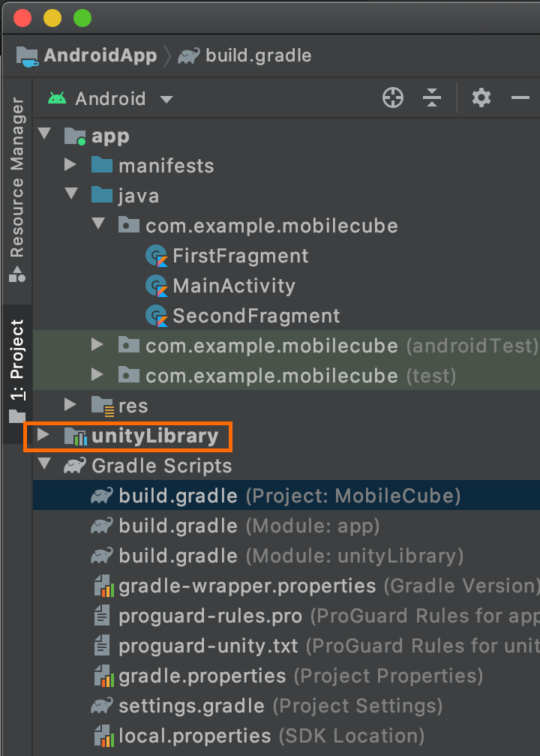Expand com.example.mobilecube (androidTest) package arrow
The image size is (540, 756).
97,344
